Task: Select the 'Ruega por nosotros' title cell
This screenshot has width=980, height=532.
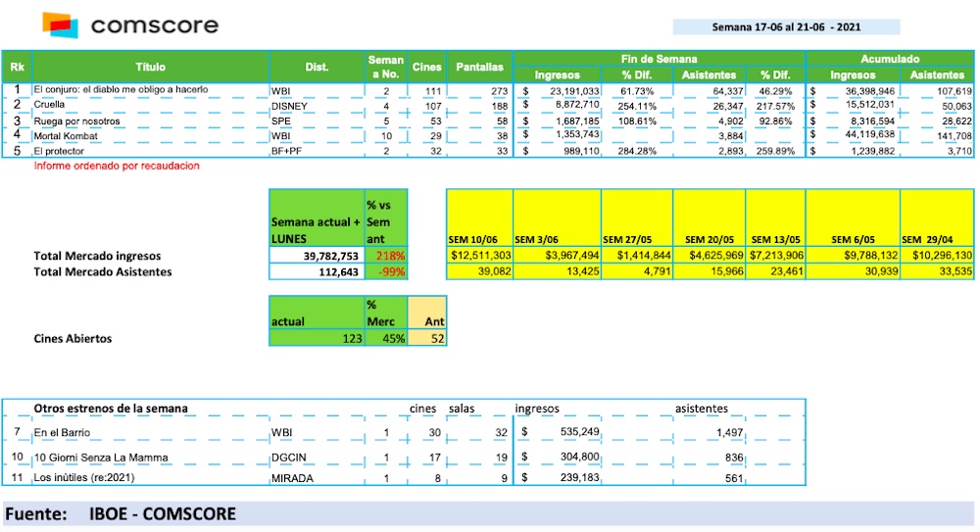Action: point(76,121)
